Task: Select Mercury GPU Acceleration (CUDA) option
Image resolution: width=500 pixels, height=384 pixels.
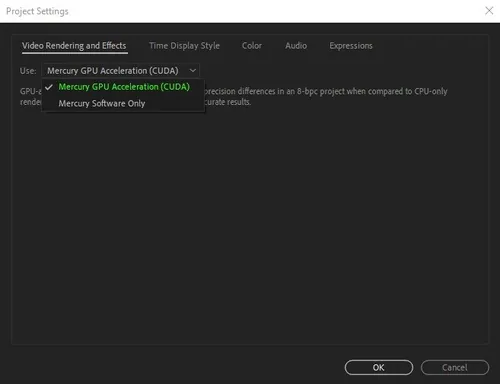Action: [x=123, y=87]
